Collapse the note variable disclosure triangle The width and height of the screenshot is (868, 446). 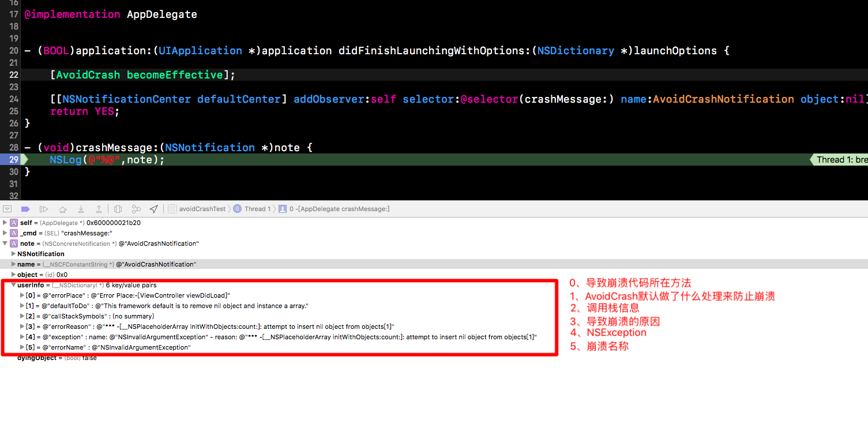click(x=5, y=243)
